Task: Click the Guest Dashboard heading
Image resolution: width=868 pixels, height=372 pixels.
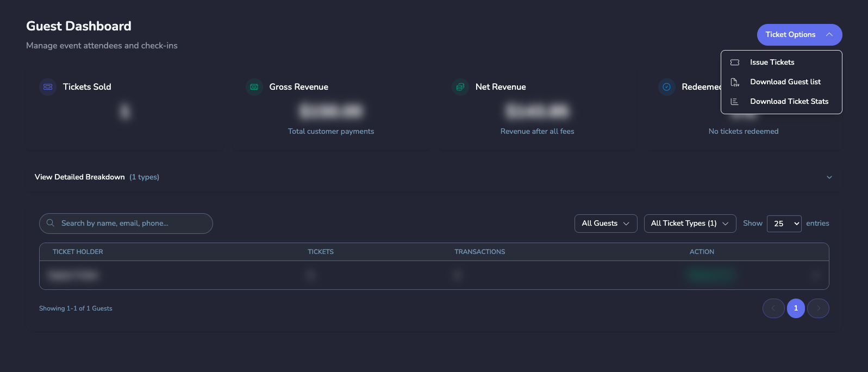Action: [79, 26]
